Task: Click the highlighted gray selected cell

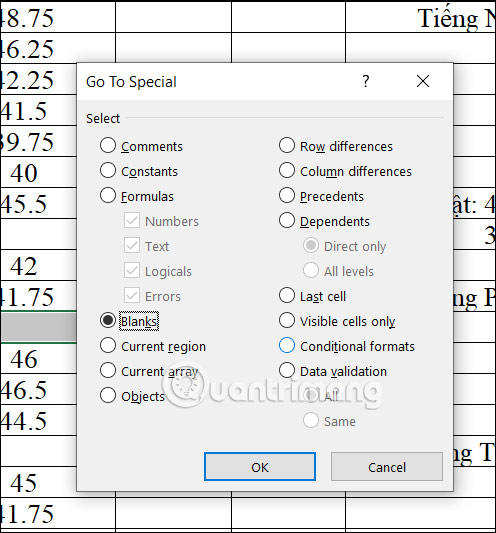Action: coord(38,327)
